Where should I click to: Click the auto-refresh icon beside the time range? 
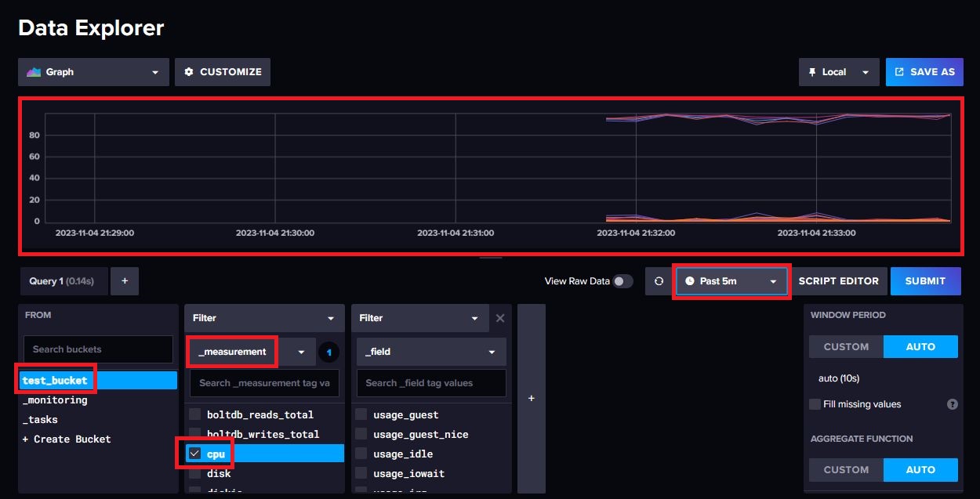[x=659, y=280]
